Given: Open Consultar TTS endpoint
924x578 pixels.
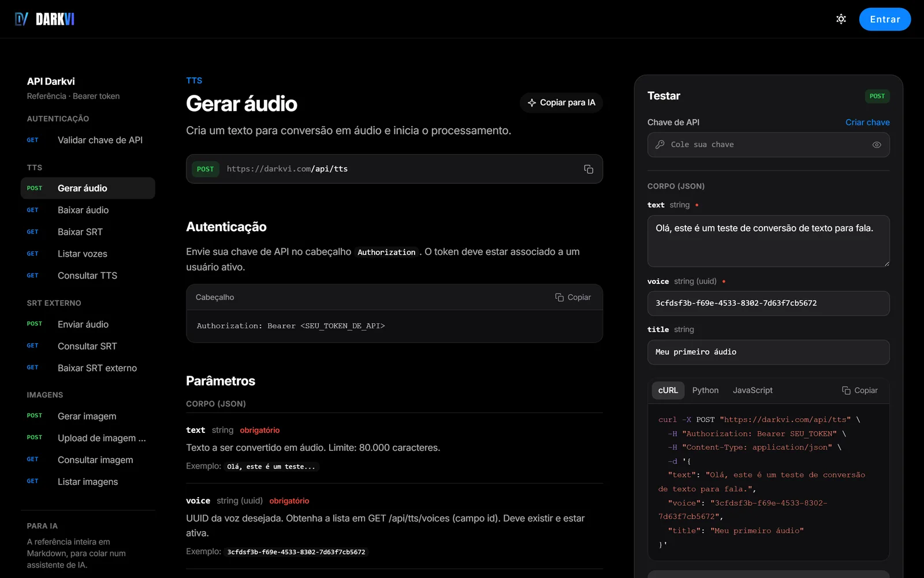Looking at the screenshot, I should click(x=88, y=276).
